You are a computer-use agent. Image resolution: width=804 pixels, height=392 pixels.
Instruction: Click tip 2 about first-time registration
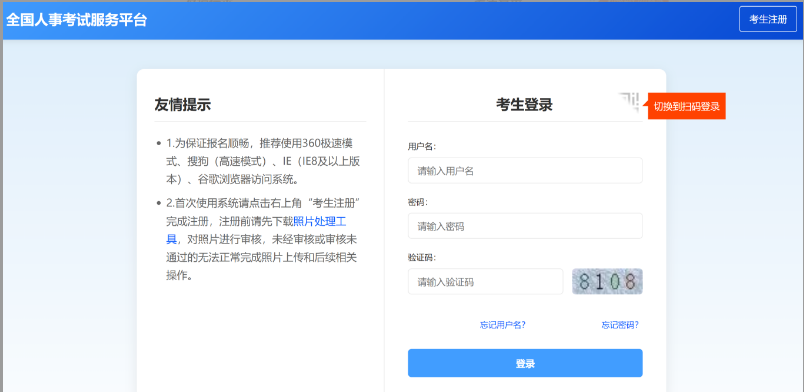264,239
